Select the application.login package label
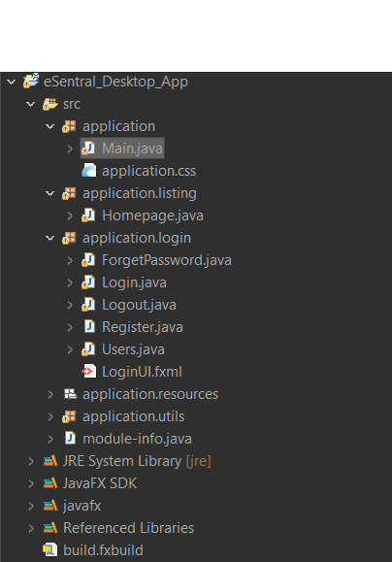This screenshot has height=562, width=392. point(137,239)
